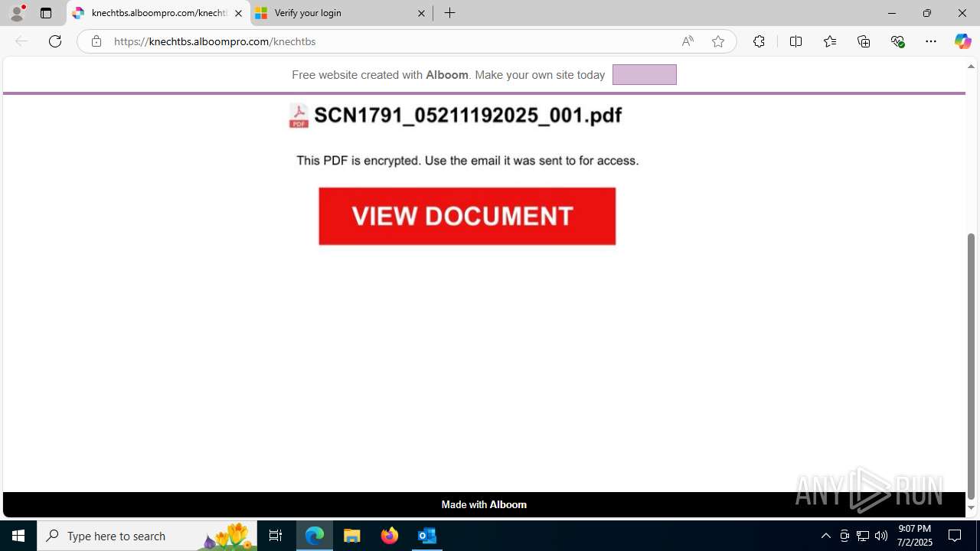Open the browser profile icon
Image resolution: width=980 pixels, height=551 pixels.
click(x=17, y=13)
